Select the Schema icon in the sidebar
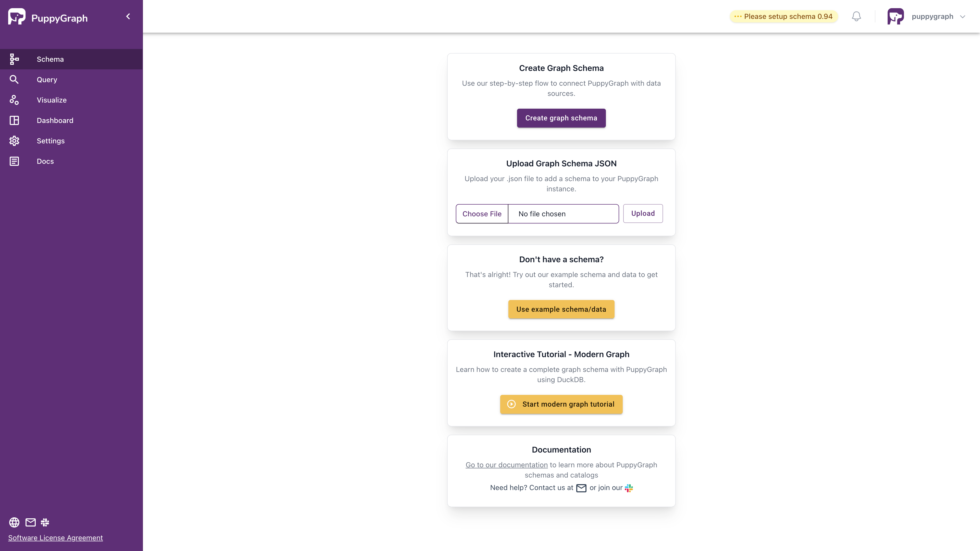The height and width of the screenshot is (551, 980). tap(14, 59)
